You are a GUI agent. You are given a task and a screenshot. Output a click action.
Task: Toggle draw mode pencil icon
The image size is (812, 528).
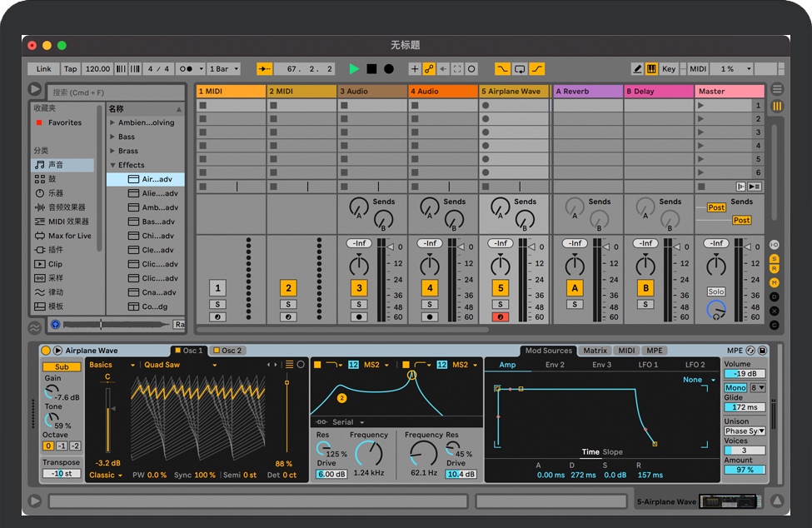637,69
